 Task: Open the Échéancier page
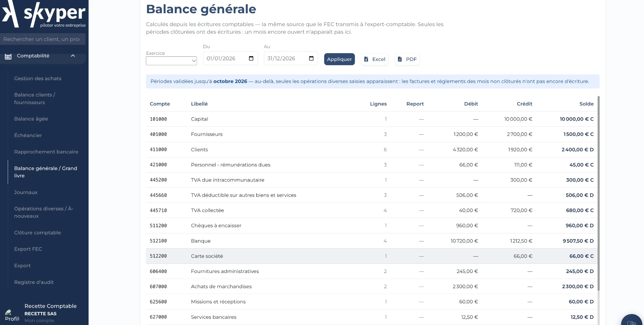(28, 135)
